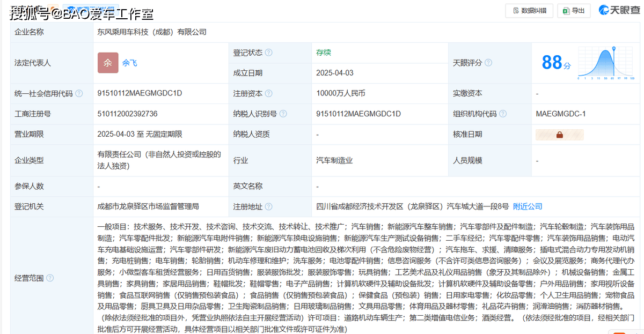
Task: Click the help icon beside 登记状态
Action: 269,53
